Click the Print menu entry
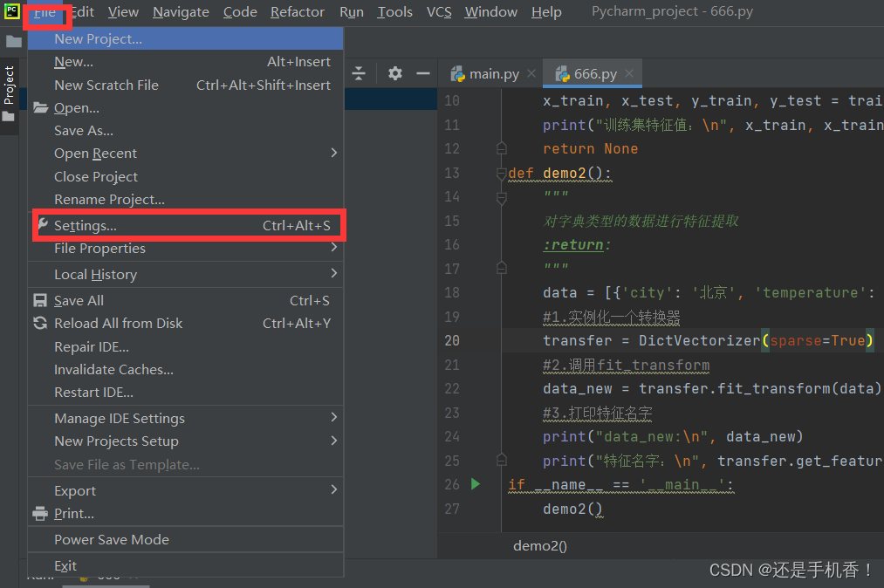884x588 pixels. 186,514
